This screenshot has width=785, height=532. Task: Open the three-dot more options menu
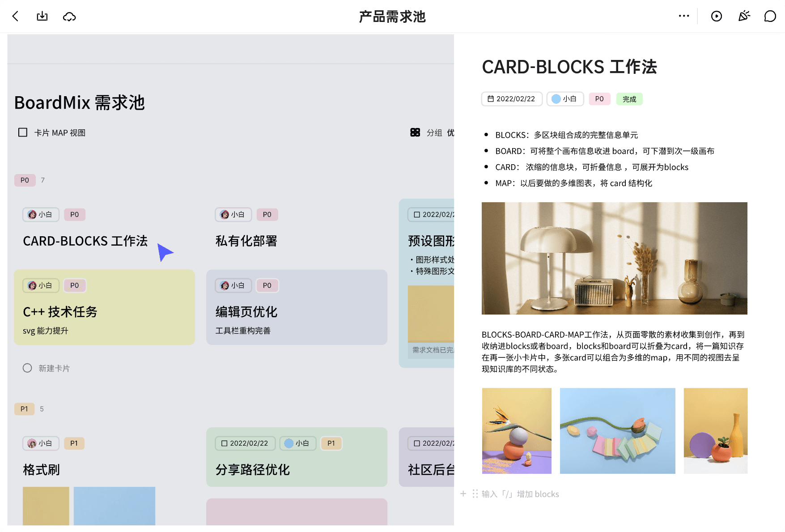(x=683, y=16)
